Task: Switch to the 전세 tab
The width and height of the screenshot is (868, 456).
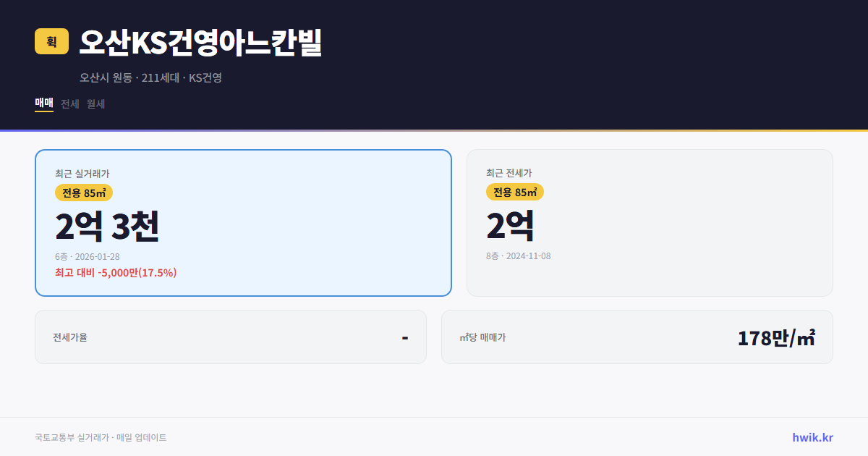Action: pos(68,104)
